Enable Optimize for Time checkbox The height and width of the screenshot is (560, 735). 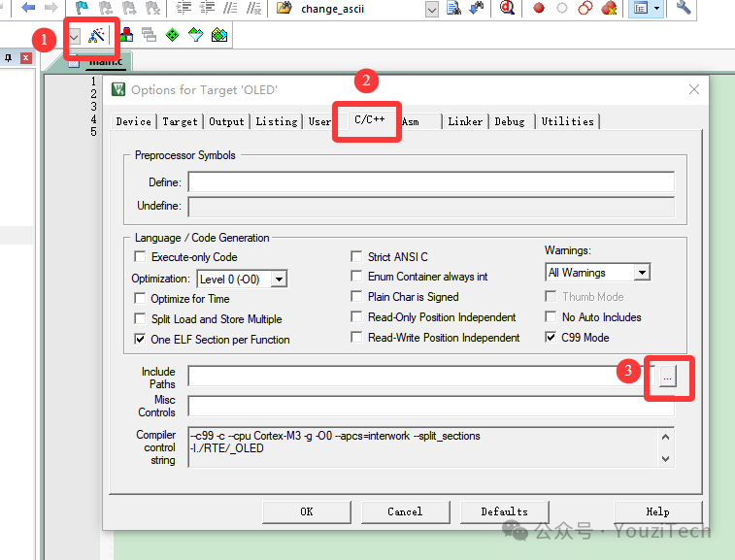point(140,299)
